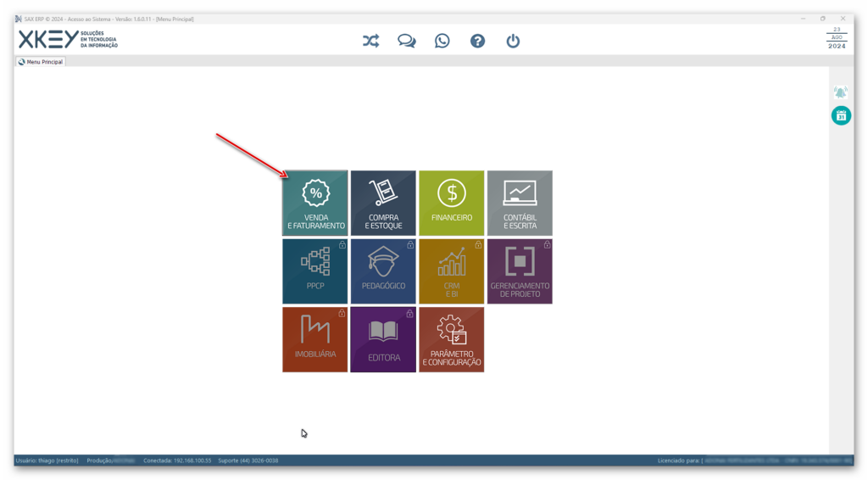The height and width of the screenshot is (480, 868).
Task: Open the notifications bell icon
Action: 840,92
